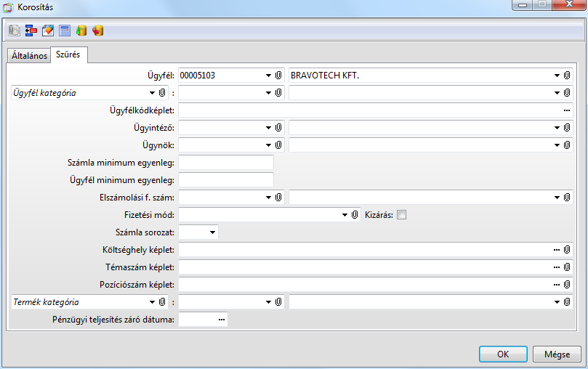
Task: Toggle the Kizárás checkbox
Action: (402, 215)
